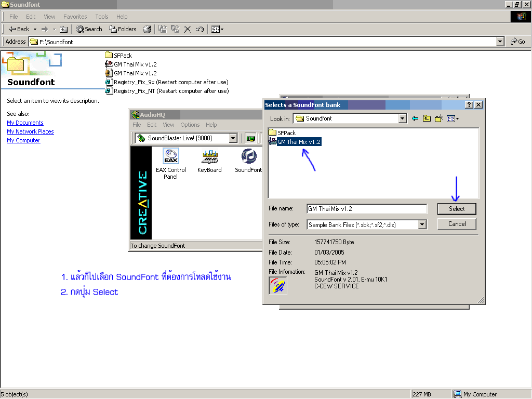Select the Registry_Fix_9x file
Screen dimensions: 532x399
tap(167, 82)
